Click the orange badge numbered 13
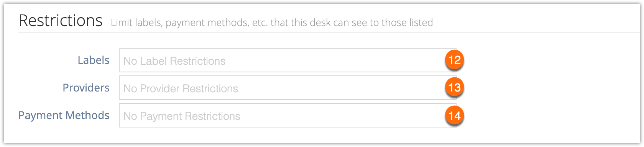Screen dimensions: 644x147 454,88
